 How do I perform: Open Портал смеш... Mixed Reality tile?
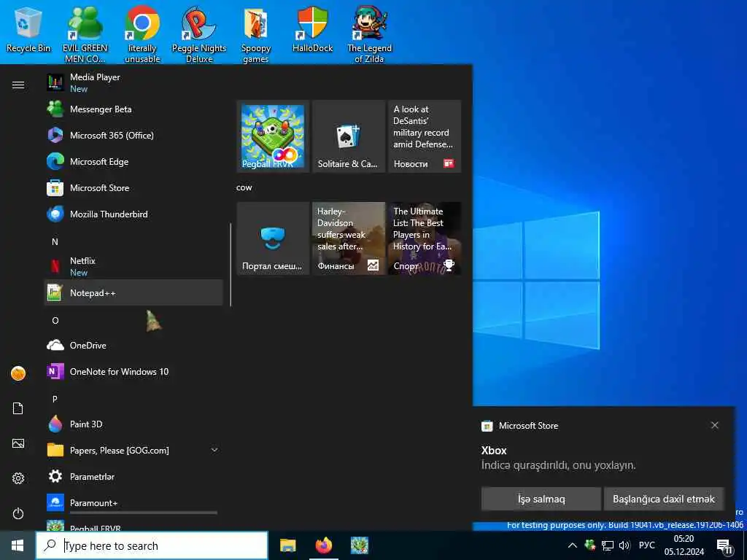point(273,238)
